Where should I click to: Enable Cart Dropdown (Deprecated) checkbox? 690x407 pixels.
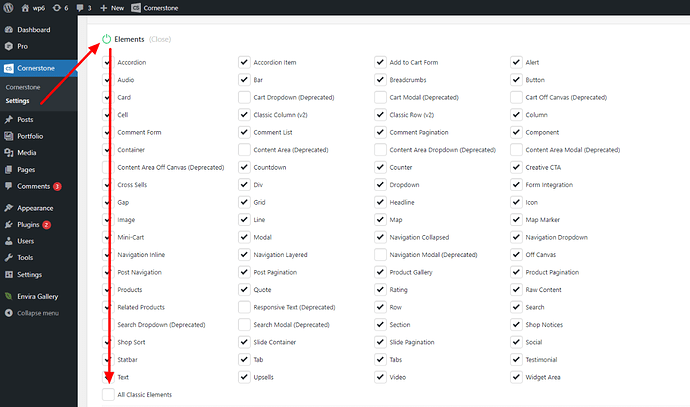click(x=244, y=97)
